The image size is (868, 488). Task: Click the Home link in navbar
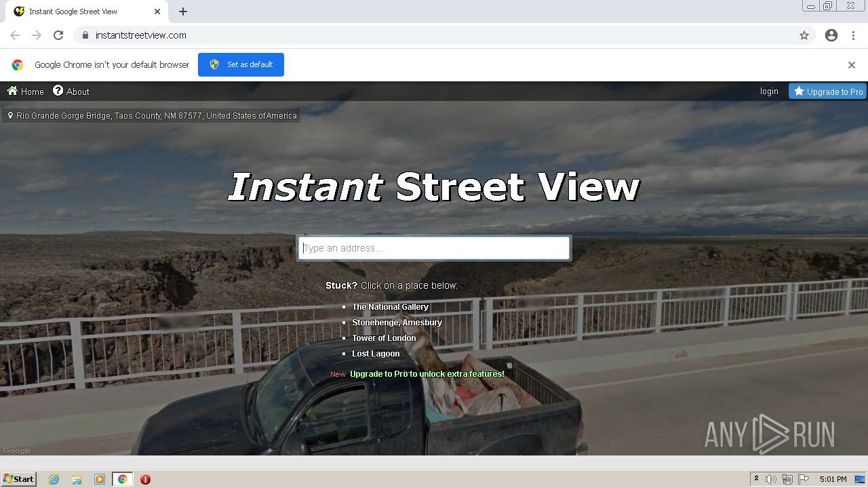pos(26,91)
